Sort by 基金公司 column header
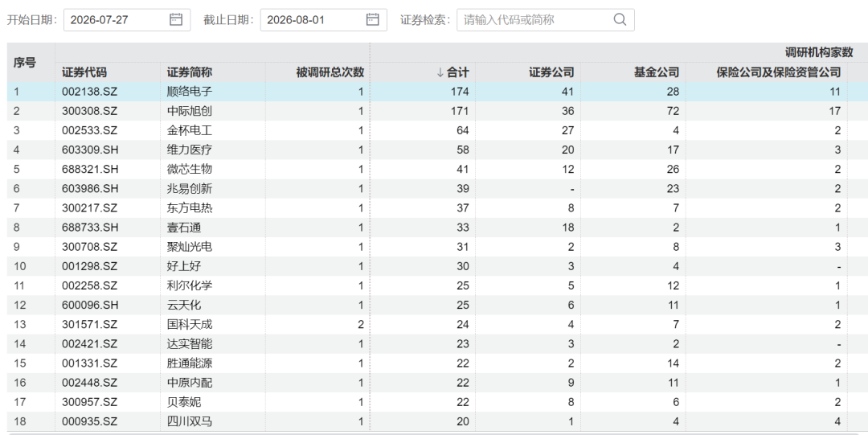868x435 pixels. [657, 72]
